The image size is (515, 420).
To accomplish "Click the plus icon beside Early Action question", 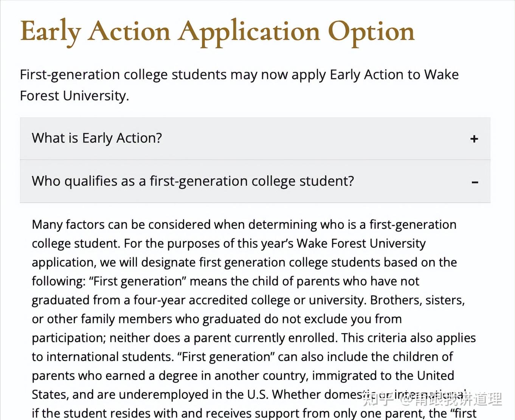I will click(x=474, y=139).
